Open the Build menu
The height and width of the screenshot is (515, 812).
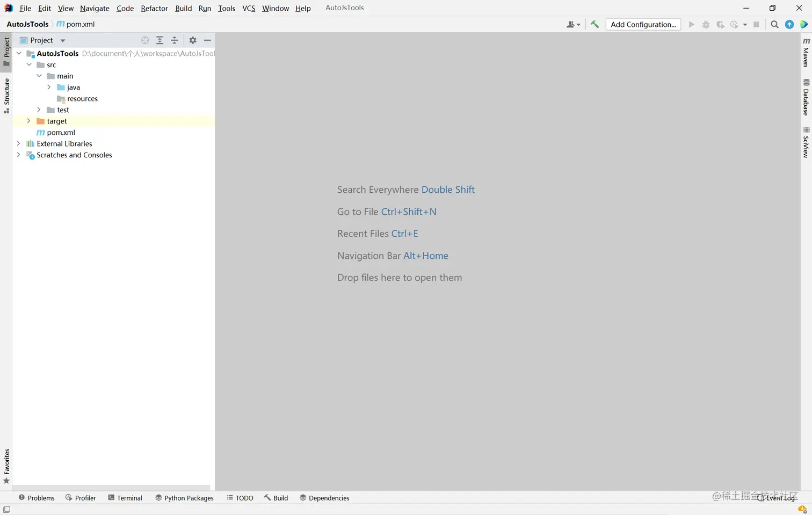click(x=184, y=8)
